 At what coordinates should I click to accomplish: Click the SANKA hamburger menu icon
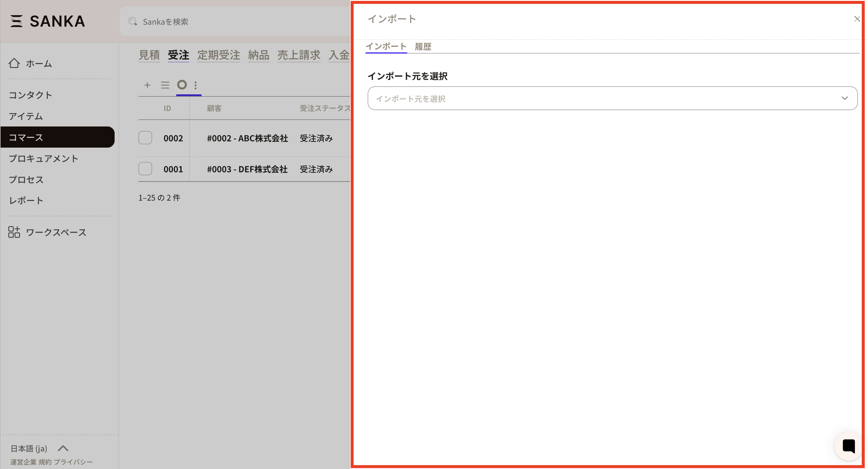[x=16, y=21]
